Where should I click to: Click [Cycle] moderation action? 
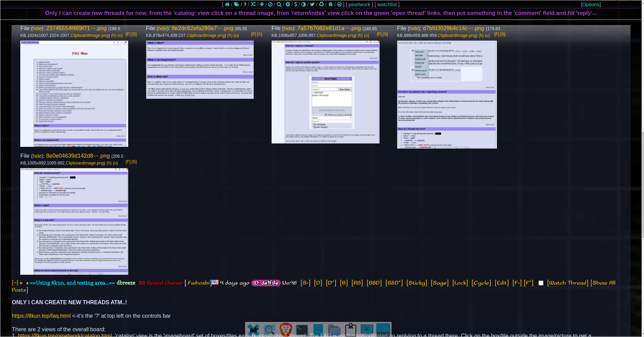(481, 283)
